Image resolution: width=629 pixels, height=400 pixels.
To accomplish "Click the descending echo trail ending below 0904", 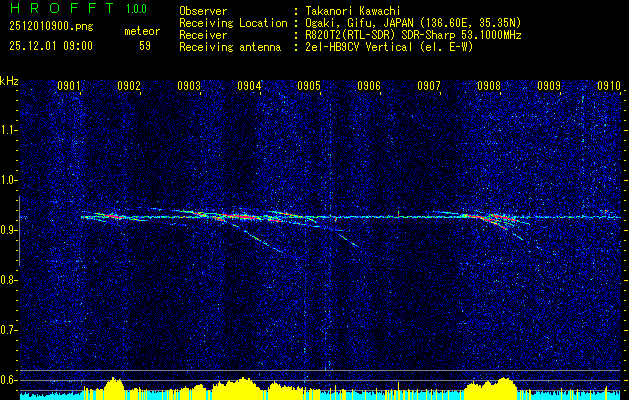I will tap(258, 239).
